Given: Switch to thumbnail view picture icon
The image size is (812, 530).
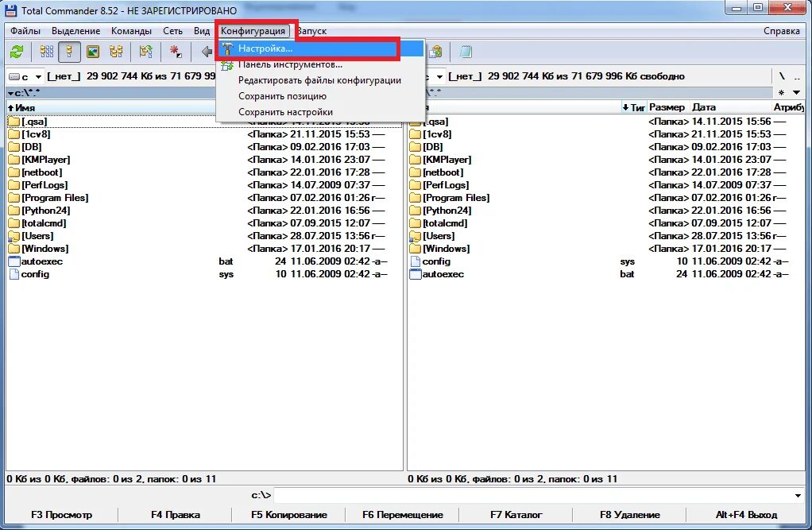Looking at the screenshot, I should [93, 52].
